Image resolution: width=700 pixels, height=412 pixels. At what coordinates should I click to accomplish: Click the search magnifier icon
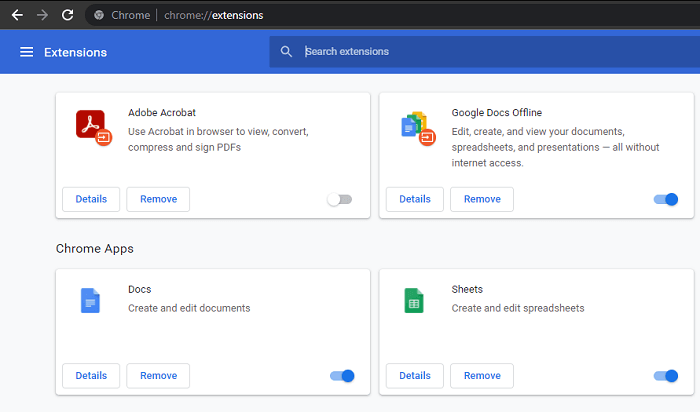pos(287,52)
